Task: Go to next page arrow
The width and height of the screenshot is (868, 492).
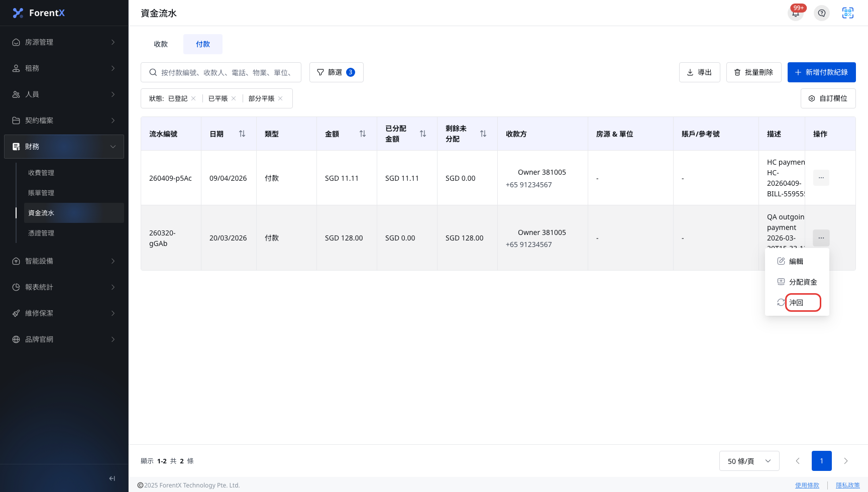Action: click(846, 461)
